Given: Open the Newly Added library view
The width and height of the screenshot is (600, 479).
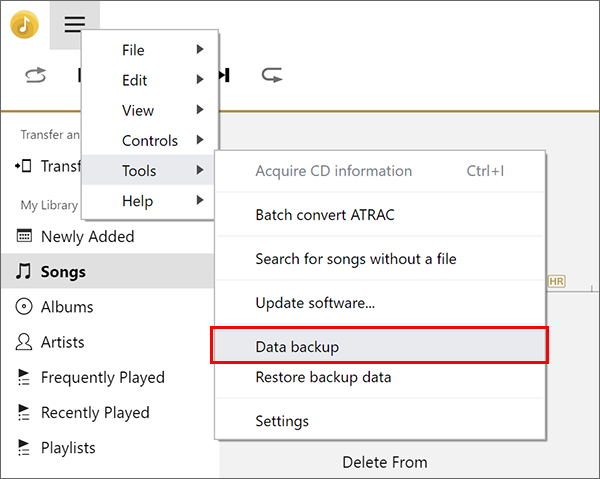Looking at the screenshot, I should tap(87, 237).
